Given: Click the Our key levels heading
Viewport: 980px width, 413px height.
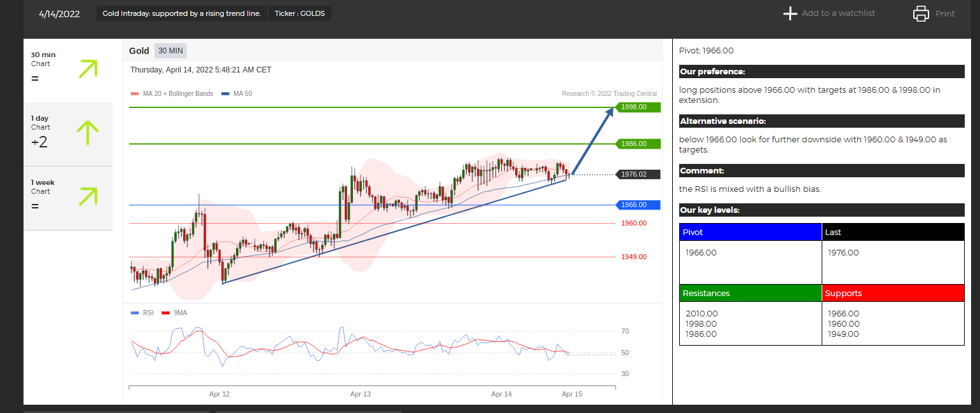Looking at the screenshot, I should pos(822,210).
